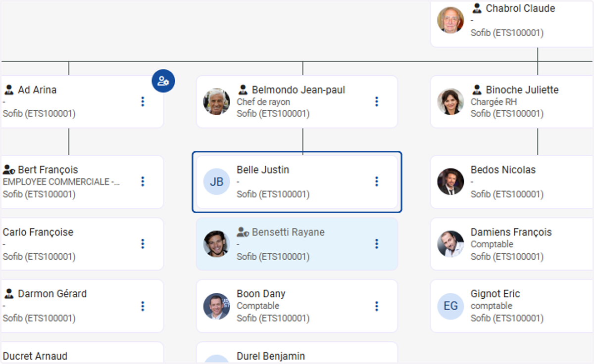This screenshot has width=594, height=364.
Task: Click the manager icon beside Binoche Juliette
Action: pos(477,90)
